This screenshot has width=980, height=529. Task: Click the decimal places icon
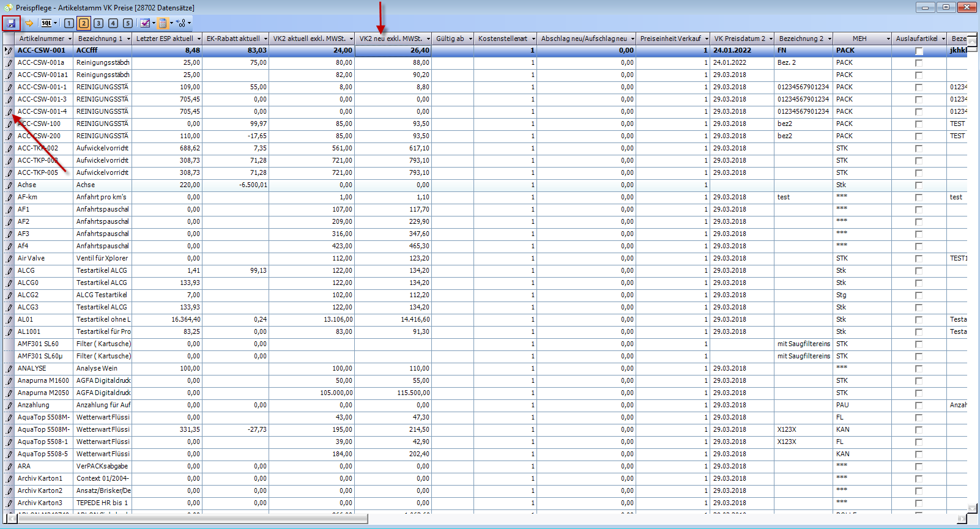180,23
